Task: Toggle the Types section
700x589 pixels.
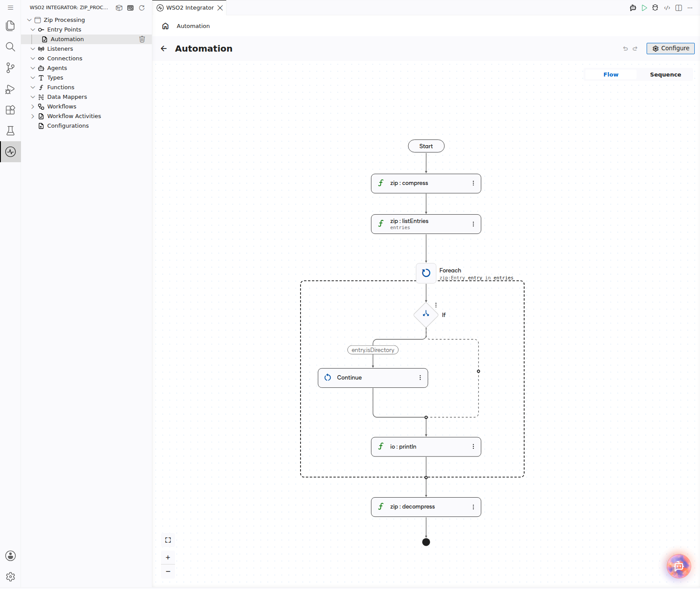Action: tap(33, 78)
